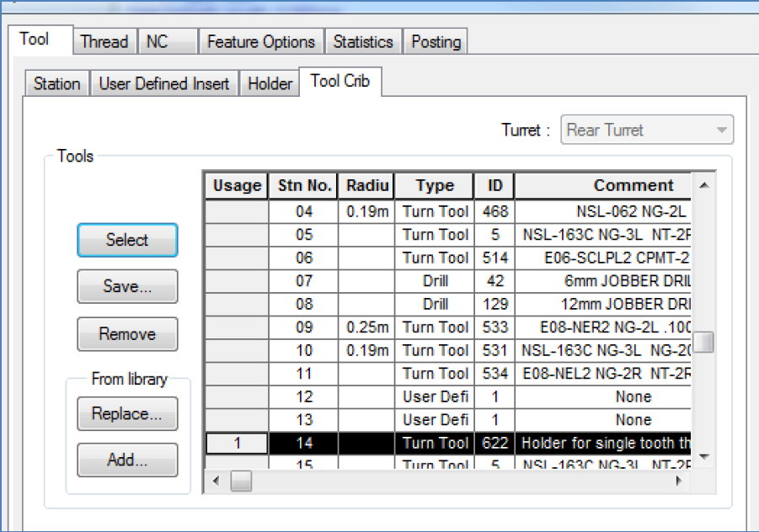Click Add... from library button
The height and width of the screenshot is (532, 759).
click(x=127, y=460)
